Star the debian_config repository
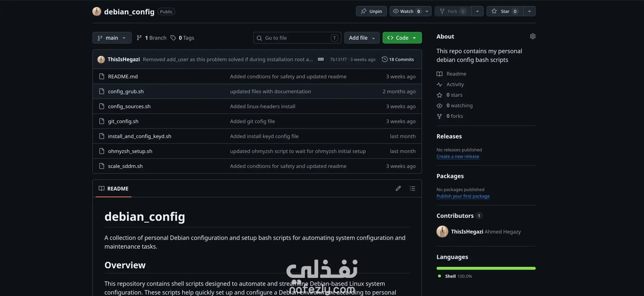Viewport: 644px width, 296px height. pos(505,11)
